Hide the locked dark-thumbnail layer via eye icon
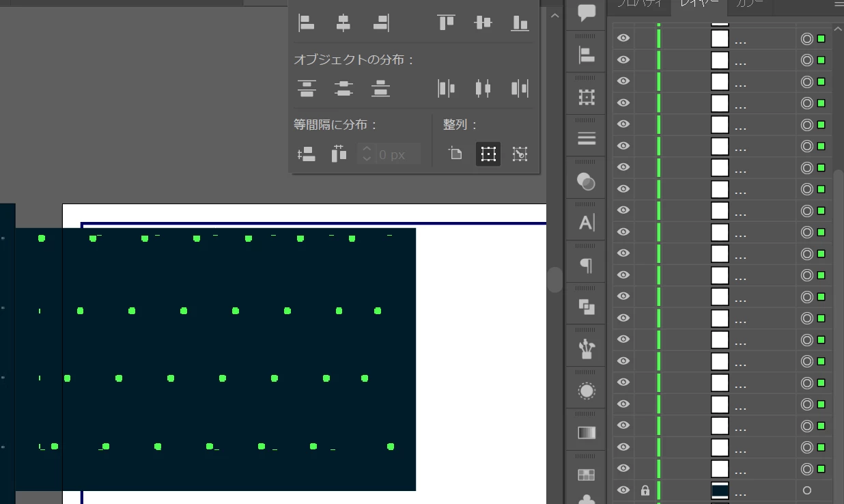Image resolution: width=844 pixels, height=504 pixels. [x=623, y=490]
